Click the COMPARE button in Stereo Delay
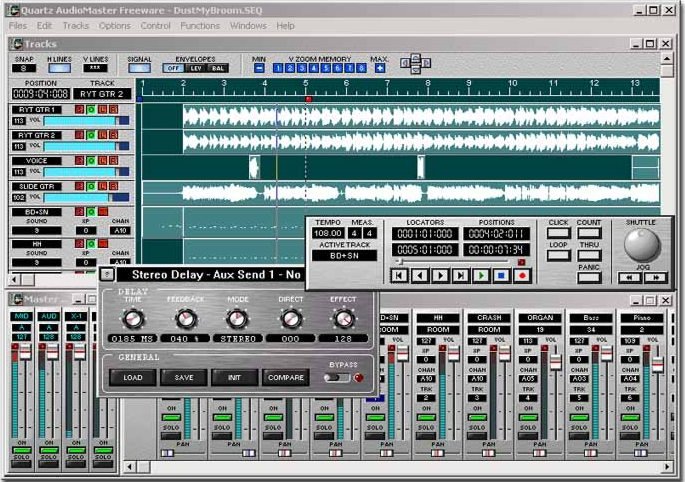 point(286,378)
